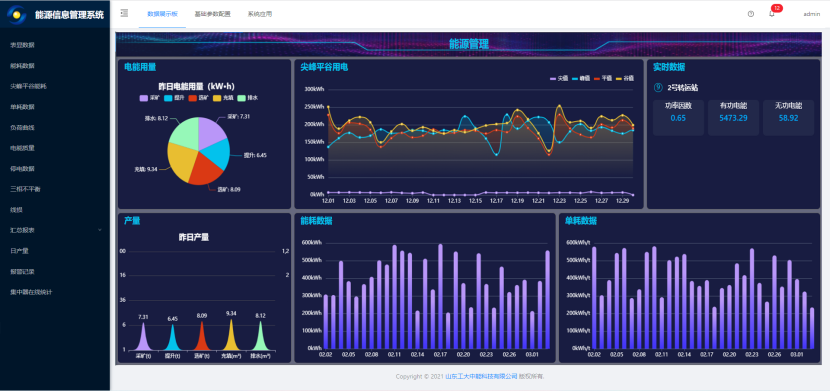This screenshot has height=391, width=830.
Task: Click the 功率因数 0.65 card
Action: pyautogui.click(x=678, y=117)
